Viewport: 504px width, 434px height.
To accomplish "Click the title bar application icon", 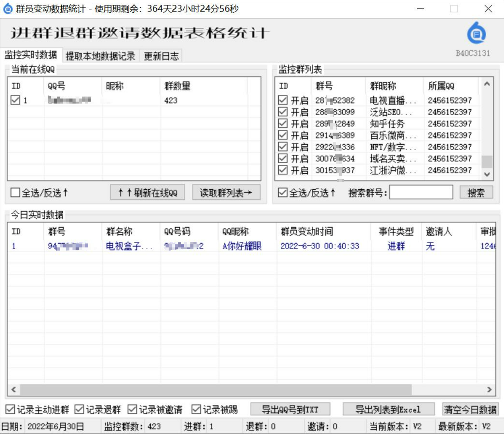I will [8, 9].
